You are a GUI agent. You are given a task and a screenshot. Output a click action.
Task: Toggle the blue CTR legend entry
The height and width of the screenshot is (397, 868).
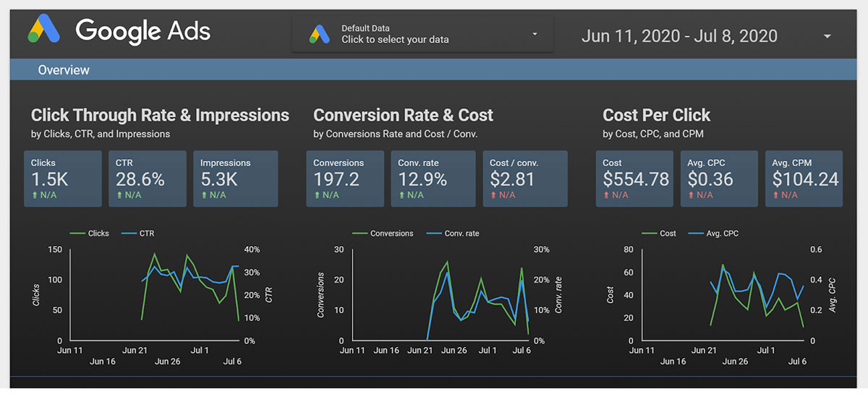click(x=138, y=234)
